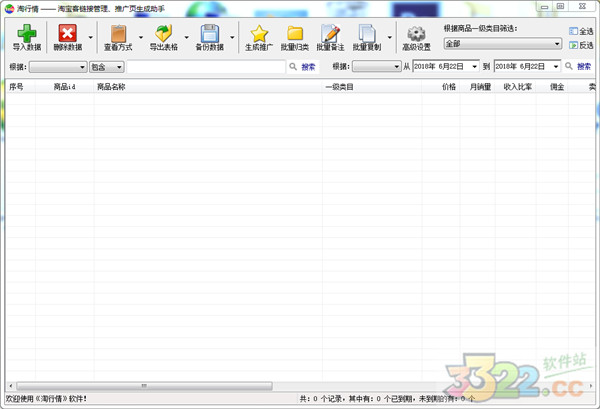Click the right search magnifier icon
Viewport: 600px width, 409px height.
pos(569,66)
